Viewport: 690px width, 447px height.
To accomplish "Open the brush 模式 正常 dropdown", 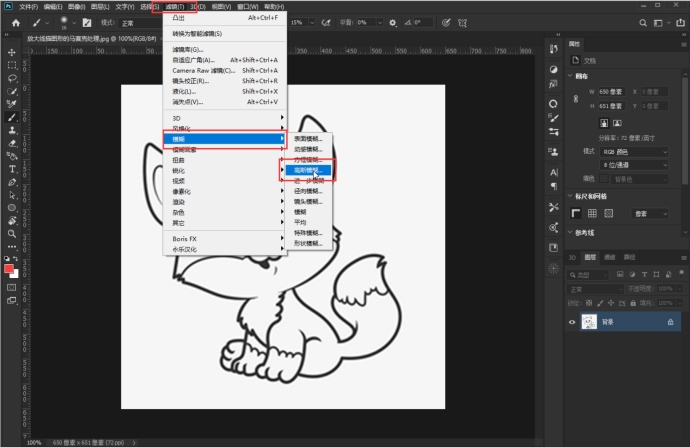I will click(141, 23).
